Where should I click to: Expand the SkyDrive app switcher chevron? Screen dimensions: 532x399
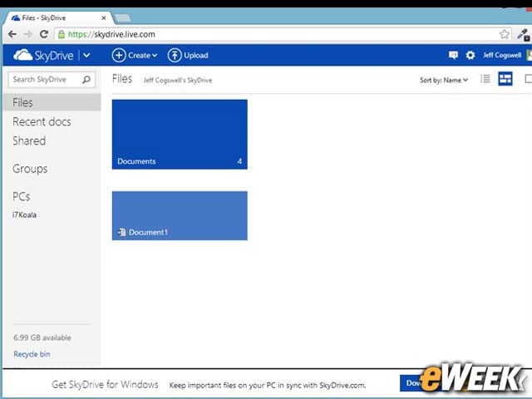point(86,55)
